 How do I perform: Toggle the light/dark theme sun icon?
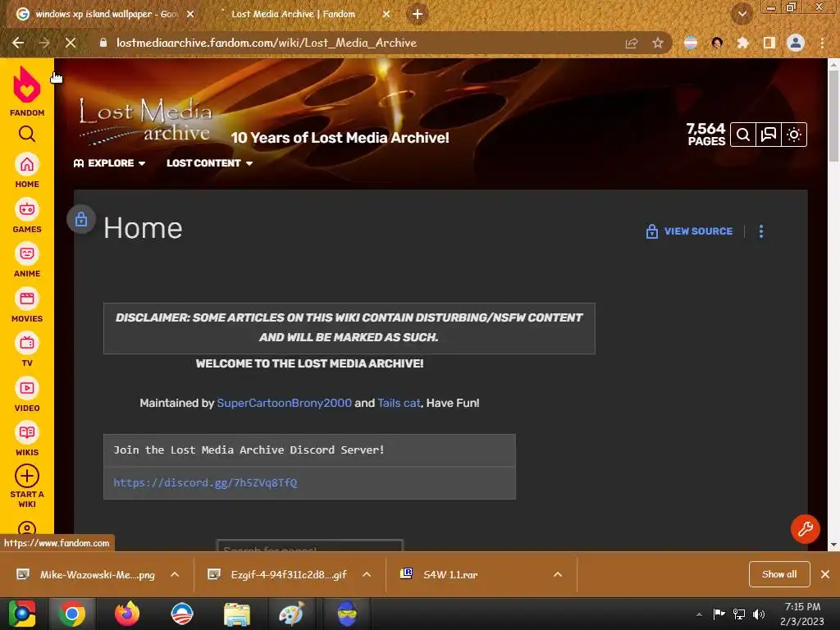point(794,135)
